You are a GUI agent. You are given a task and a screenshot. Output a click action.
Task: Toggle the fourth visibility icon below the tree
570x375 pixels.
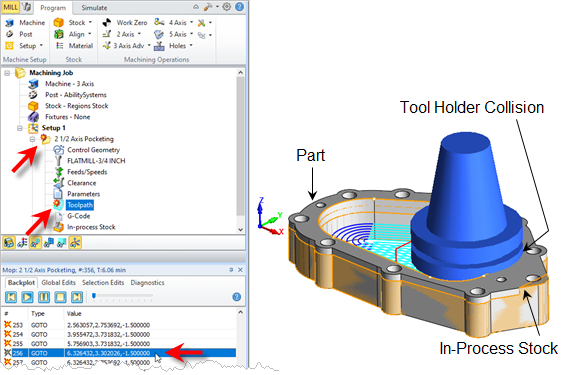point(48,242)
